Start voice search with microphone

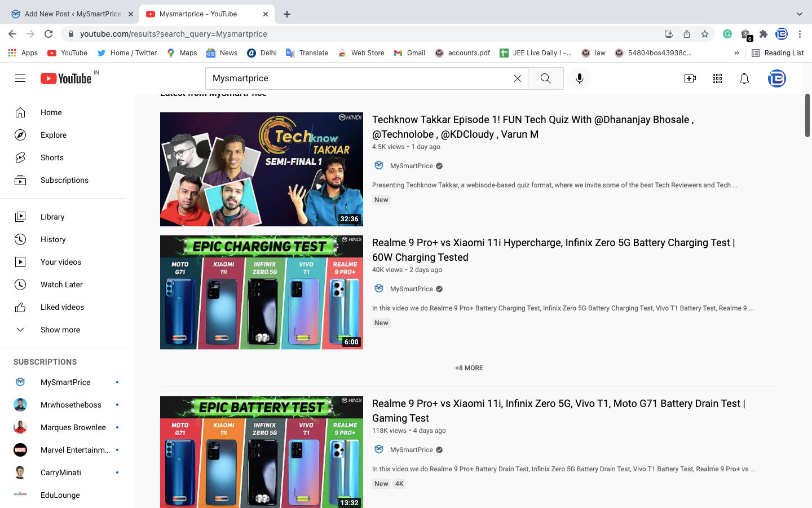tap(580, 78)
